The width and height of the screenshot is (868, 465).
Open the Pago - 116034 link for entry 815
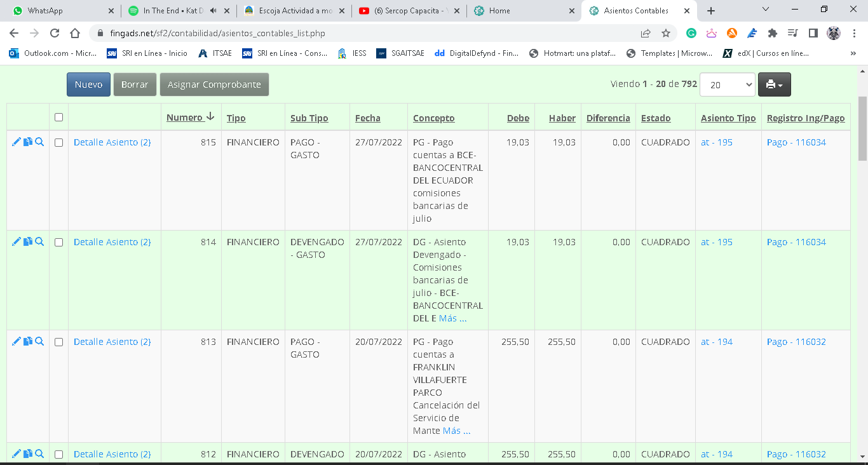click(796, 142)
